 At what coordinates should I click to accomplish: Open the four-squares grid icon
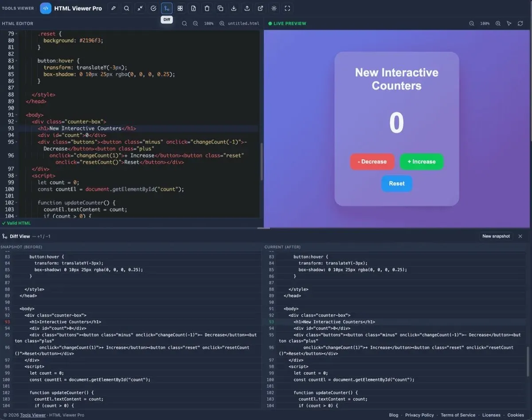[x=180, y=8]
